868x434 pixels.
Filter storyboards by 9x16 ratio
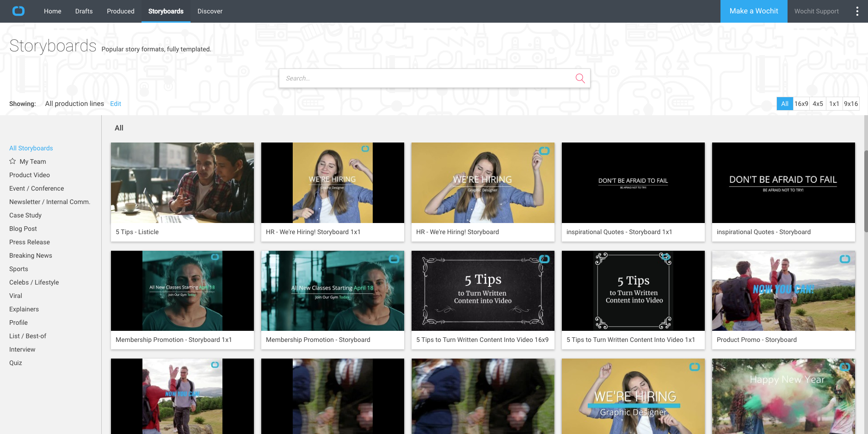pyautogui.click(x=851, y=104)
